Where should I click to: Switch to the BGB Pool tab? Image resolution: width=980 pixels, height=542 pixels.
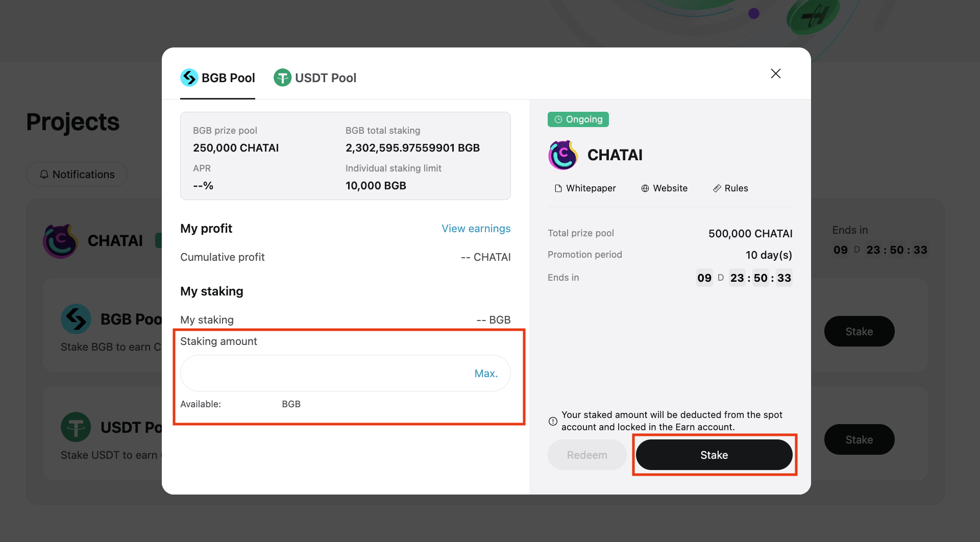217,78
